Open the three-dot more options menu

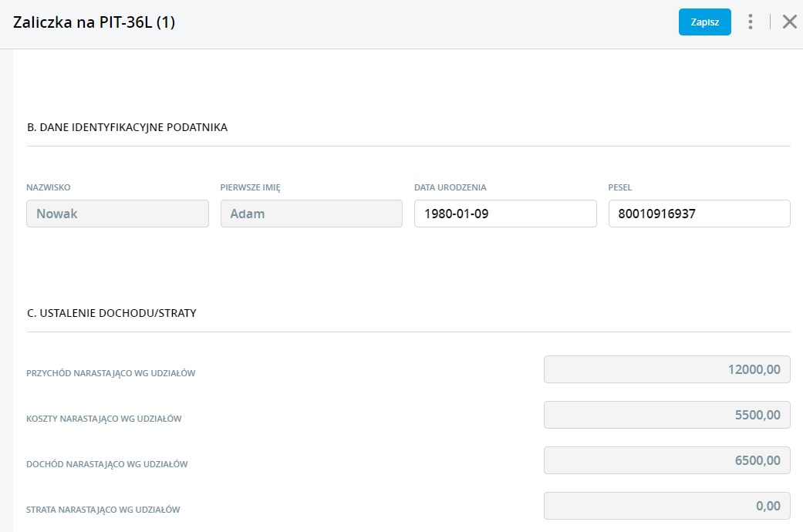tap(750, 22)
